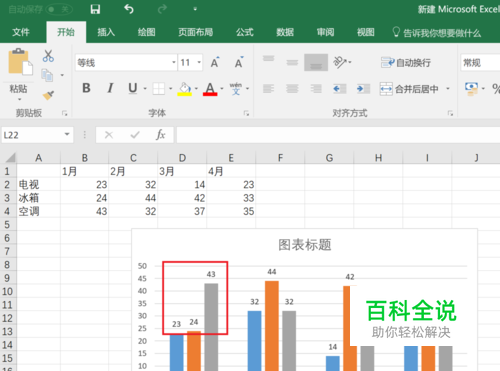This screenshot has width=500, height=371.
Task: Click the Save icon in title bar
Action: click(x=95, y=9)
